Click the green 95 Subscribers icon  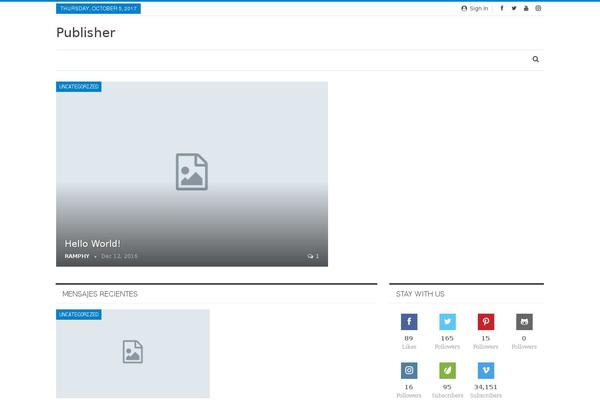[447, 371]
